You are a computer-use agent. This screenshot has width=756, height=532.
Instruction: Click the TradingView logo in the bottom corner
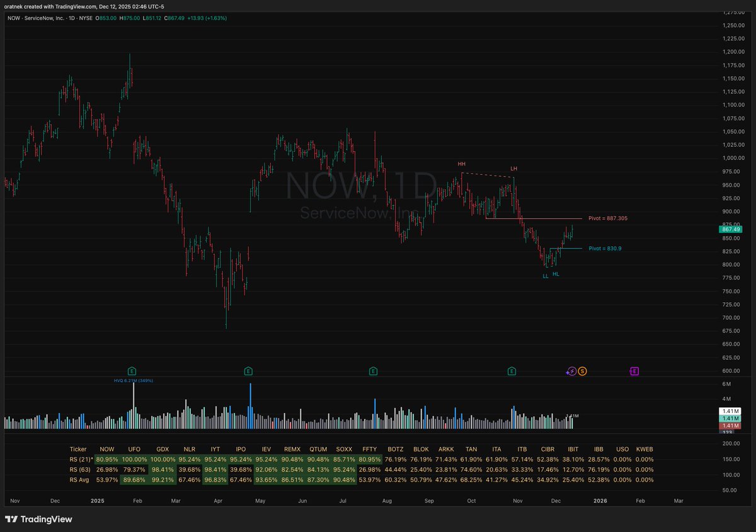38,519
